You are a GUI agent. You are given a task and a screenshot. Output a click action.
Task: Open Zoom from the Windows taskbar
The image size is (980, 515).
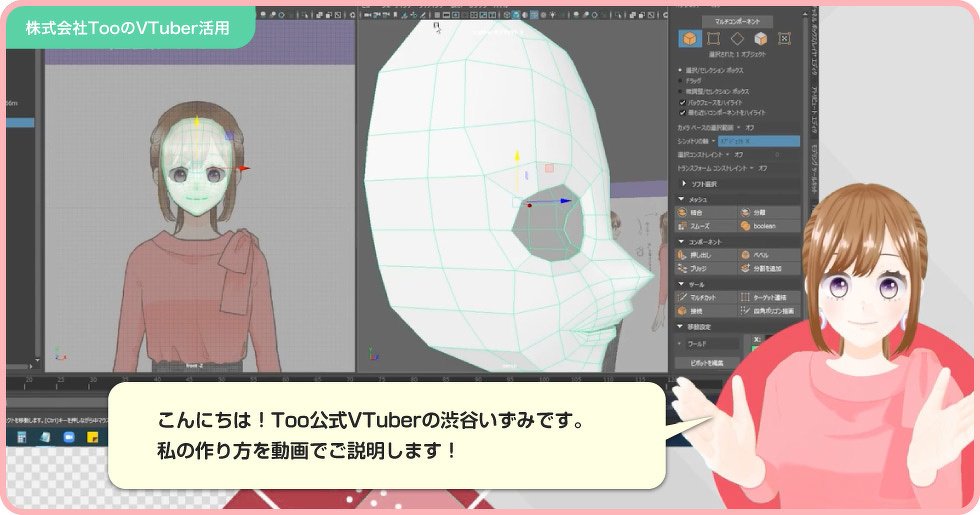[x=69, y=437]
